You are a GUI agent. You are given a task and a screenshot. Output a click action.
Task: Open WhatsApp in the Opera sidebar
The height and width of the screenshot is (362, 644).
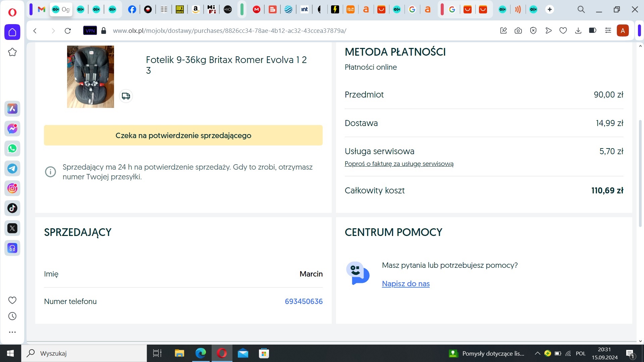[x=12, y=148]
